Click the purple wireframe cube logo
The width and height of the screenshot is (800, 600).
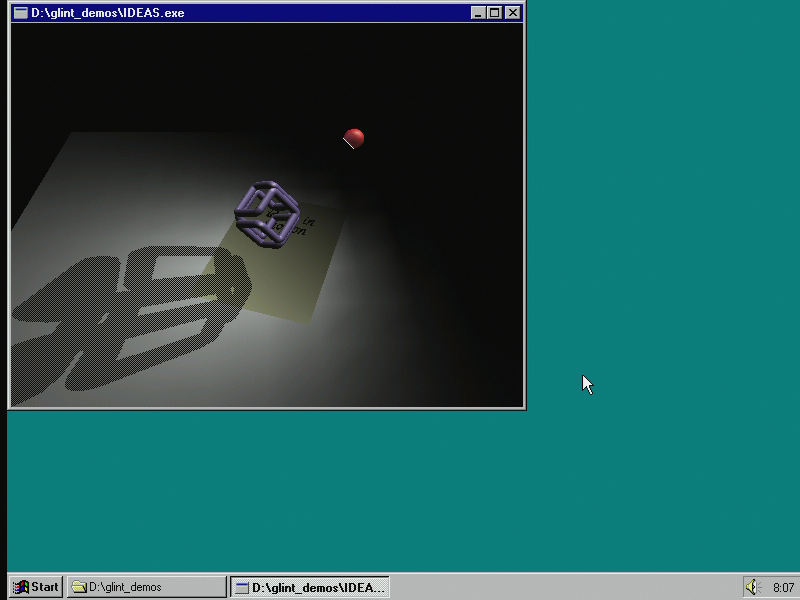pyautogui.click(x=267, y=214)
